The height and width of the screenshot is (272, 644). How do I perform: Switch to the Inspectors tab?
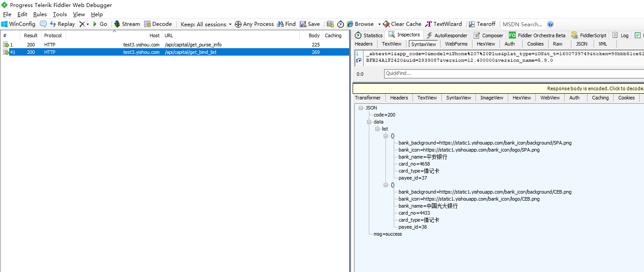pyautogui.click(x=404, y=35)
